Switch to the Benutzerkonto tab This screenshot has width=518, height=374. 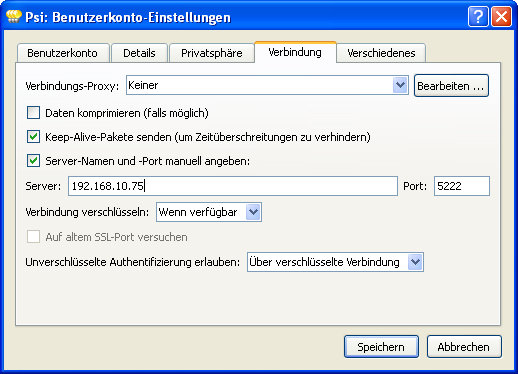[63, 53]
